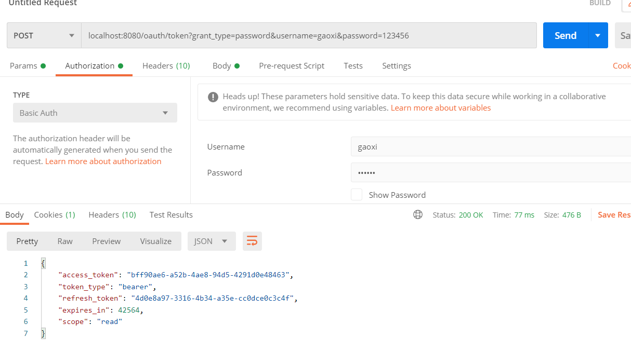This screenshot has width=631, height=364.
Task: Click the request URL input field
Action: tap(309, 36)
